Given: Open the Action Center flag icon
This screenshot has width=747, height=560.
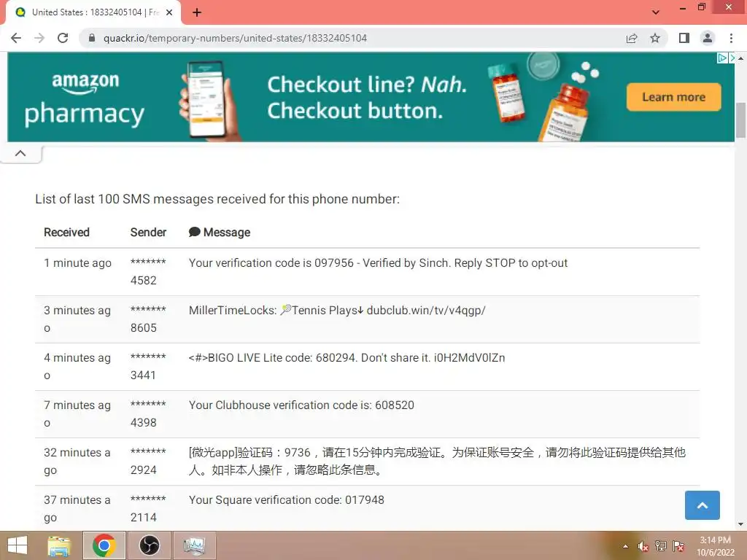Looking at the screenshot, I should coord(678,546).
